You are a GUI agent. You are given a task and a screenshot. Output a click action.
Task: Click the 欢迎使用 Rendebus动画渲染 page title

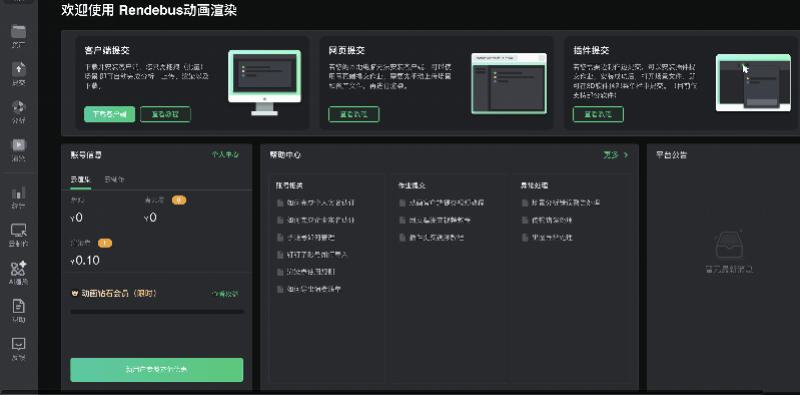(149, 10)
